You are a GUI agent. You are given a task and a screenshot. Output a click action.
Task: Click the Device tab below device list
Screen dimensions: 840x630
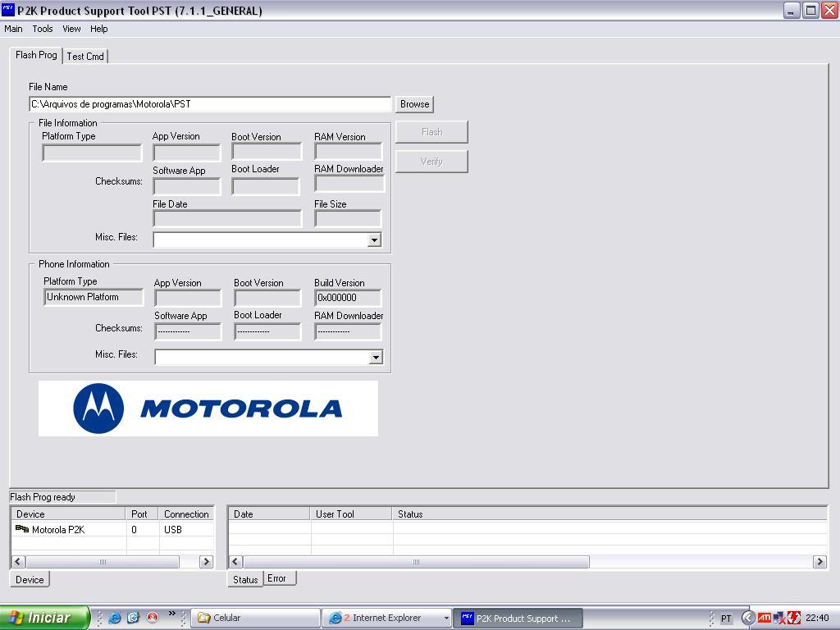tap(30, 580)
